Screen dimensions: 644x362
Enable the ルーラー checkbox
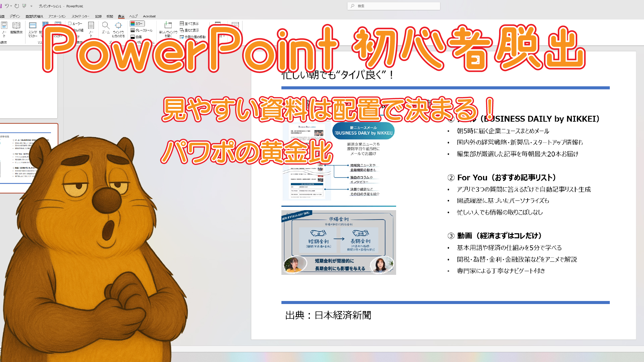[75, 23]
